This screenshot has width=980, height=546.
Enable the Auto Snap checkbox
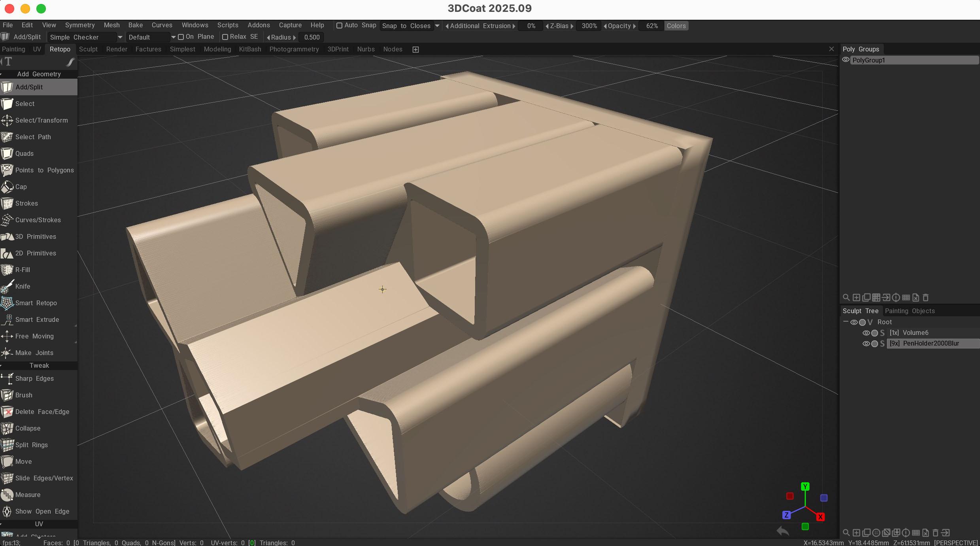[339, 26]
